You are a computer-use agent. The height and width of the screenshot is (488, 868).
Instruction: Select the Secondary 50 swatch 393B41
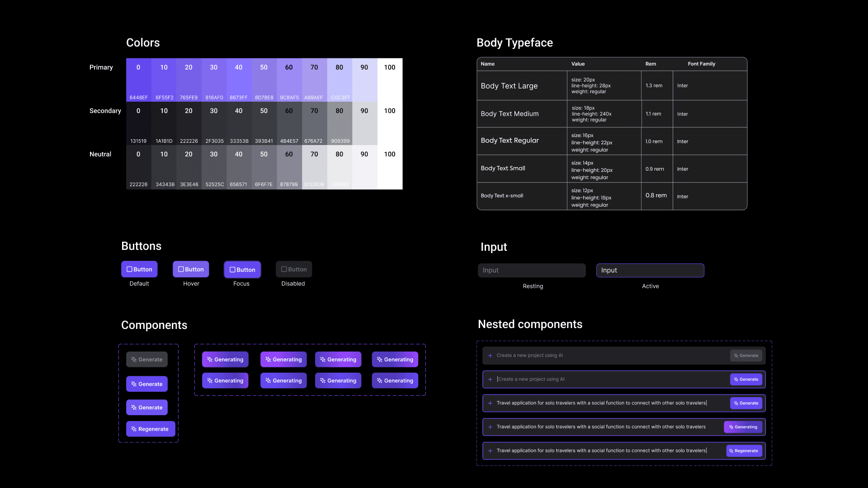264,123
